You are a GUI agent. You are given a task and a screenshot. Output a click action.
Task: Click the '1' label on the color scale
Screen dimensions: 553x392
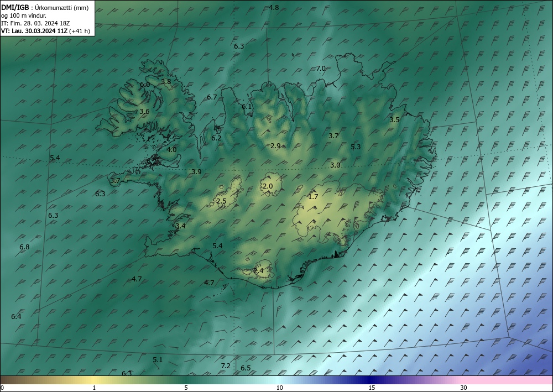(x=94, y=388)
